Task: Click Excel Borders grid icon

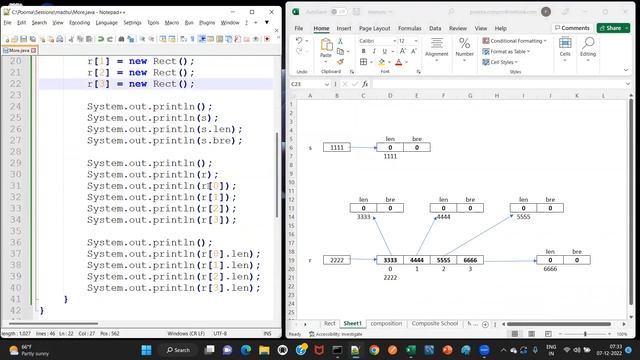Action: 363,62
